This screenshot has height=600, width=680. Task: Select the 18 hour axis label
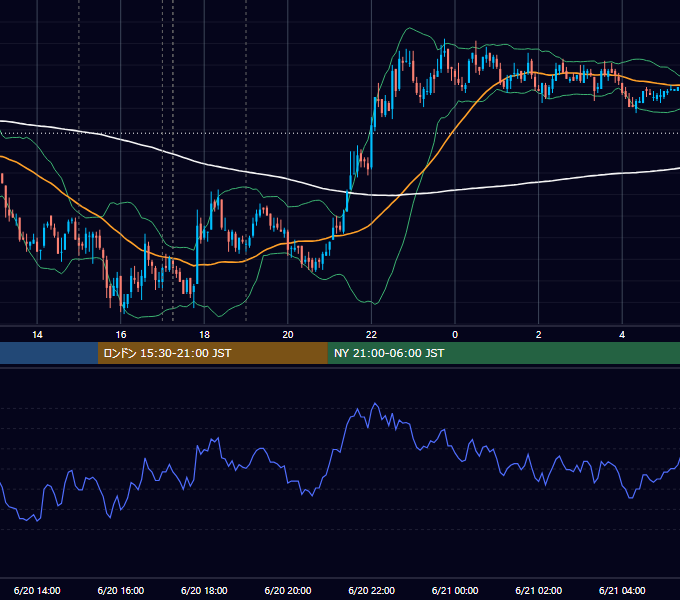tap(204, 335)
